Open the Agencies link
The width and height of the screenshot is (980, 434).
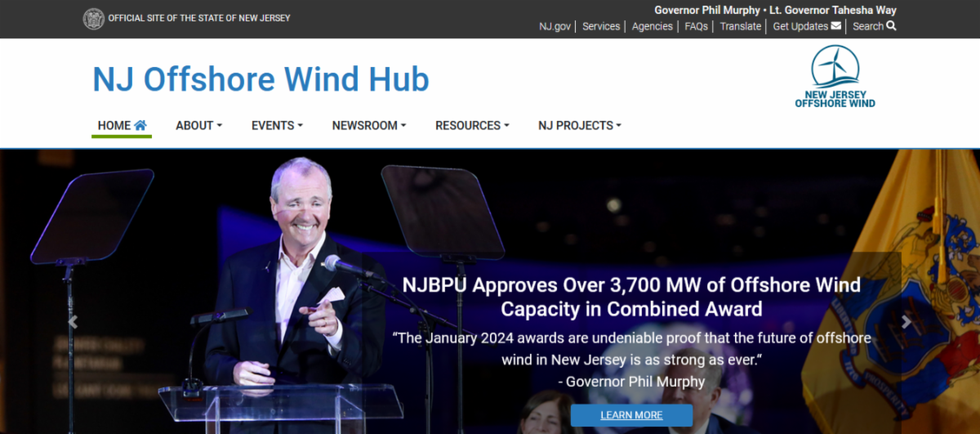653,26
